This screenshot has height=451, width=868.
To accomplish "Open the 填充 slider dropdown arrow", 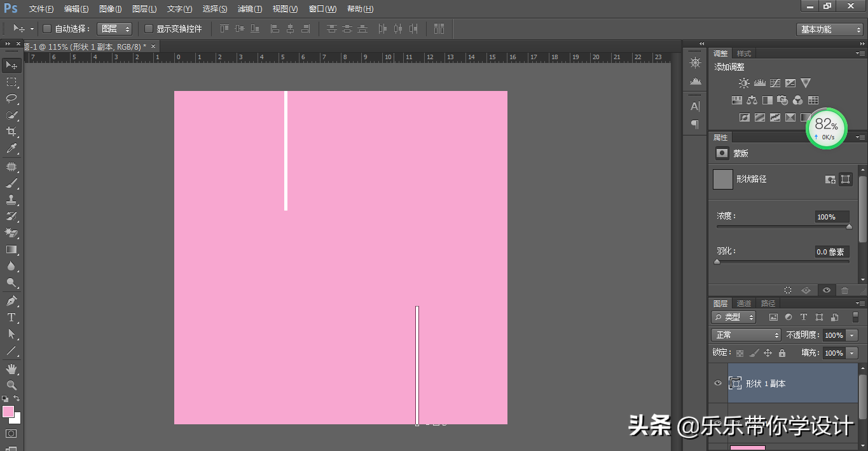I will coord(852,353).
